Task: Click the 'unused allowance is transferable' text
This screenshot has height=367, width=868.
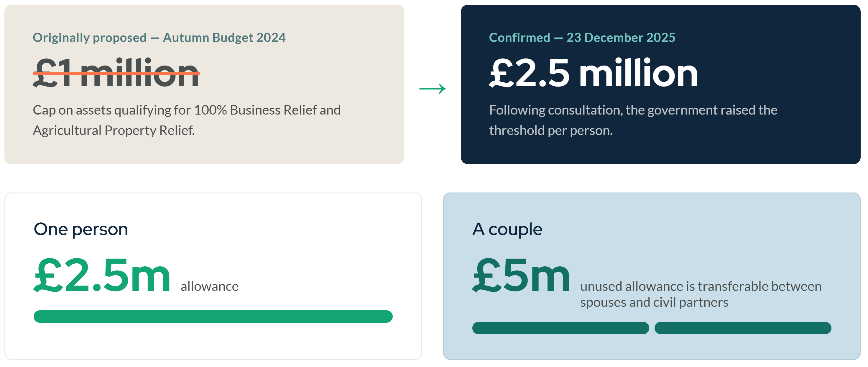Action: (x=701, y=294)
